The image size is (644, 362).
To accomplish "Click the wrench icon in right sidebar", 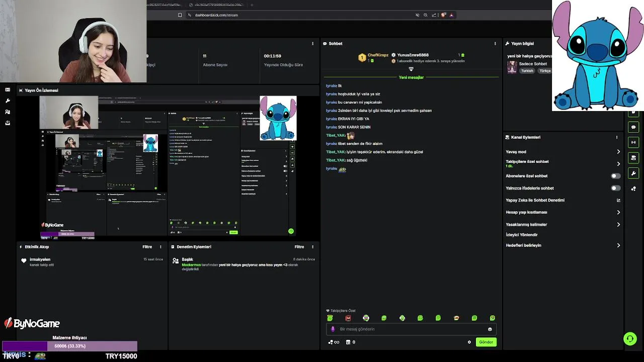I will click(x=633, y=173).
